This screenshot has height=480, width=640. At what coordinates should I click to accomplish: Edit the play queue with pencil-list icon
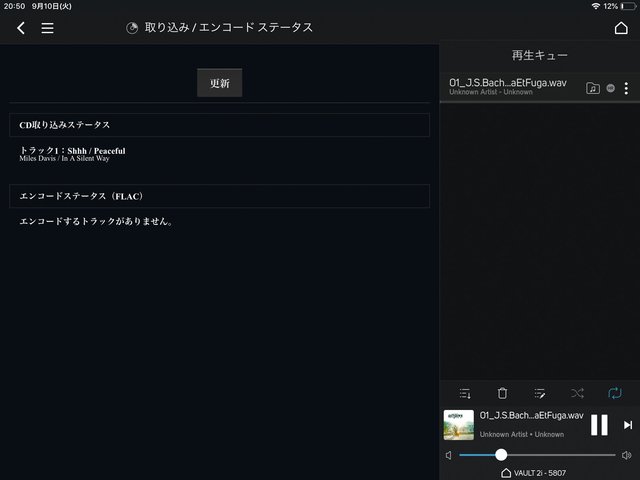pos(540,394)
